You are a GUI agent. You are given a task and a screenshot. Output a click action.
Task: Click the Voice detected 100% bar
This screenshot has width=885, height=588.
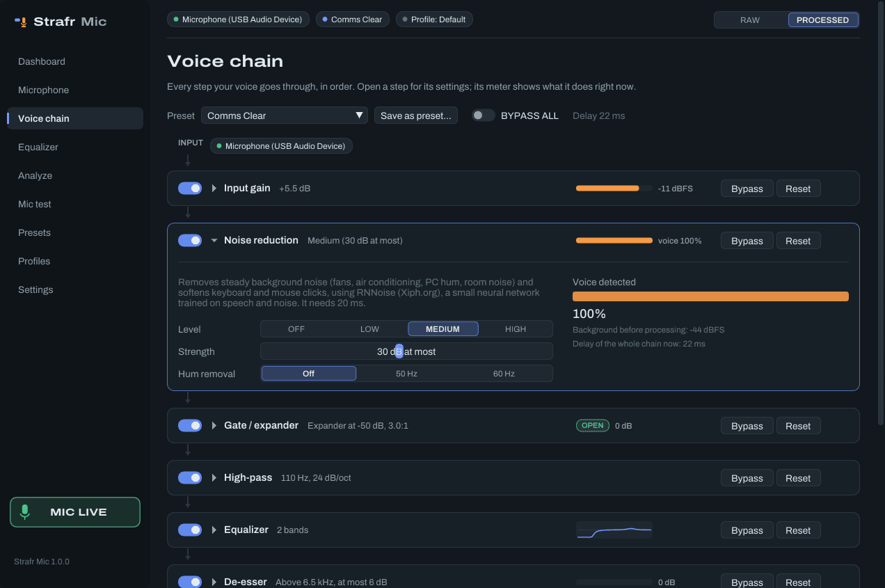tap(710, 296)
